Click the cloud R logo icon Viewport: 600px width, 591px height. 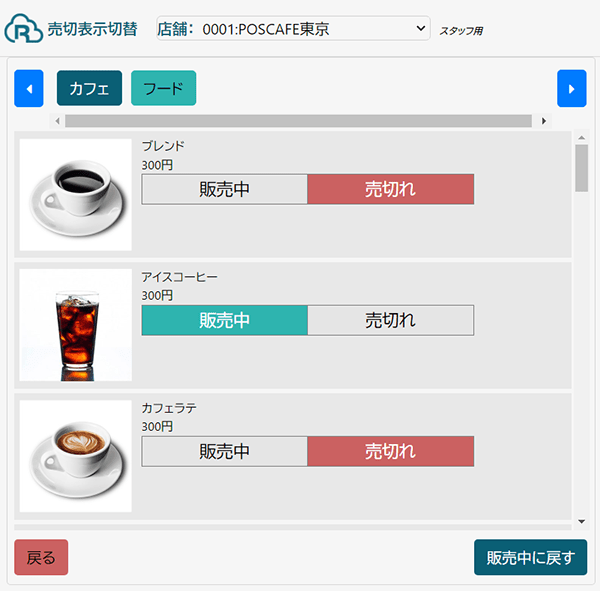click(x=22, y=29)
